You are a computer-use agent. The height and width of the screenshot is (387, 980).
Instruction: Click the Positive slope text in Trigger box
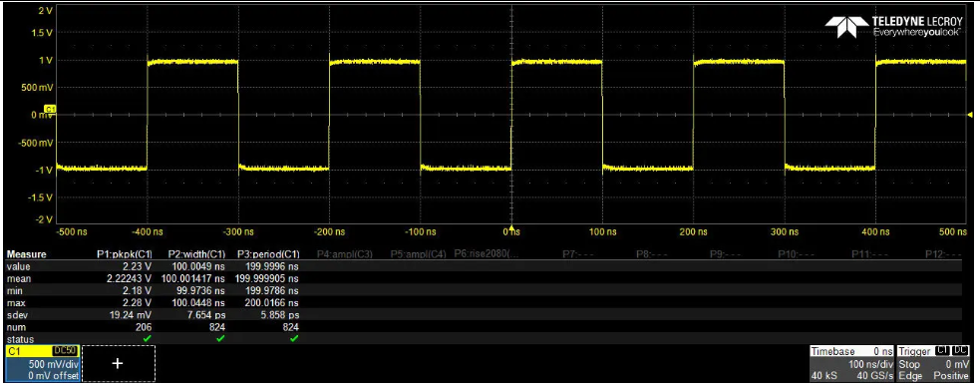[x=951, y=376]
